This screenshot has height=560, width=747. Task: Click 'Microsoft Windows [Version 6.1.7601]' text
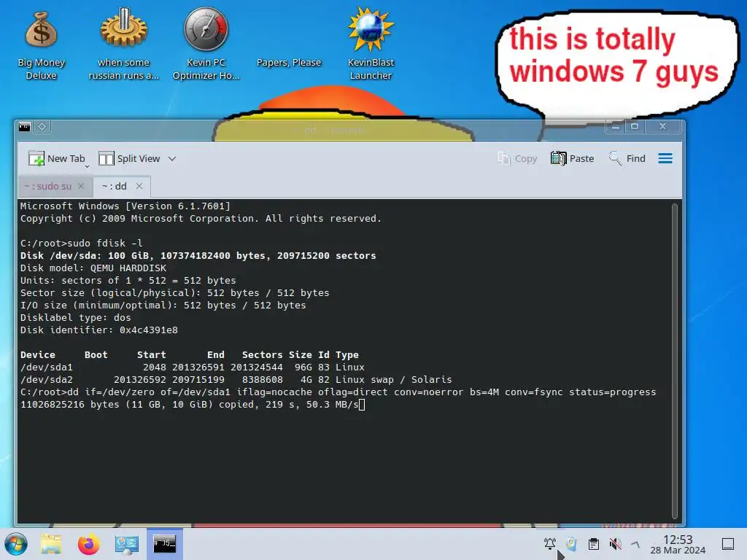125,206
